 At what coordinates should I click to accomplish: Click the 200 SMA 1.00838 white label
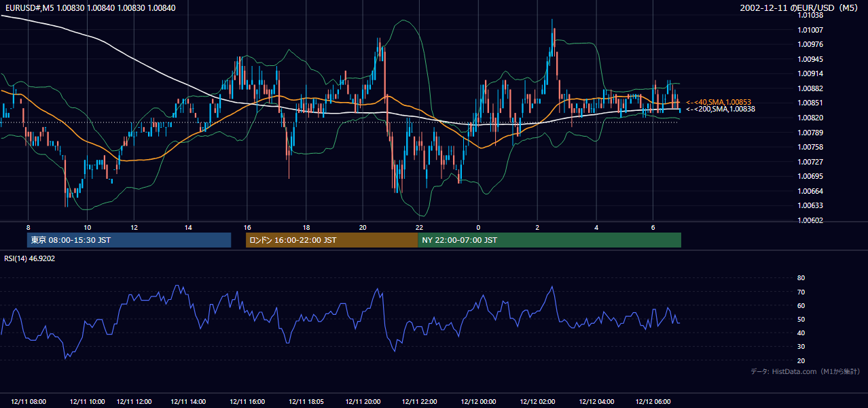tap(721, 109)
